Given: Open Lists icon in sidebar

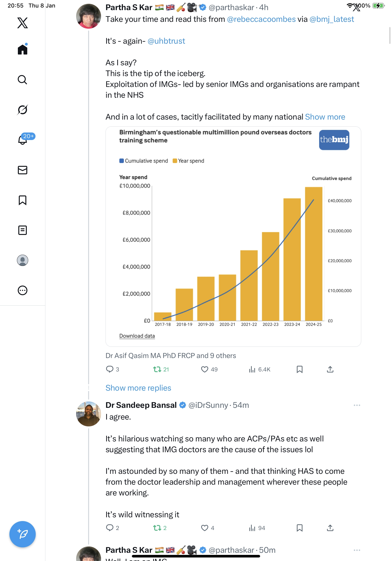Looking at the screenshot, I should [x=23, y=230].
